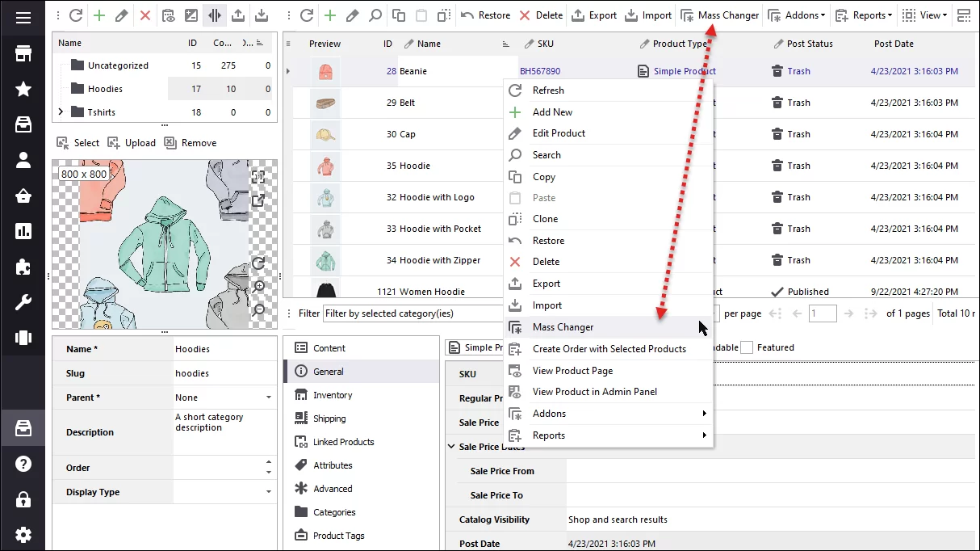Click the clone product toolbar icon
This screenshot has height=551, width=980.
point(444,15)
